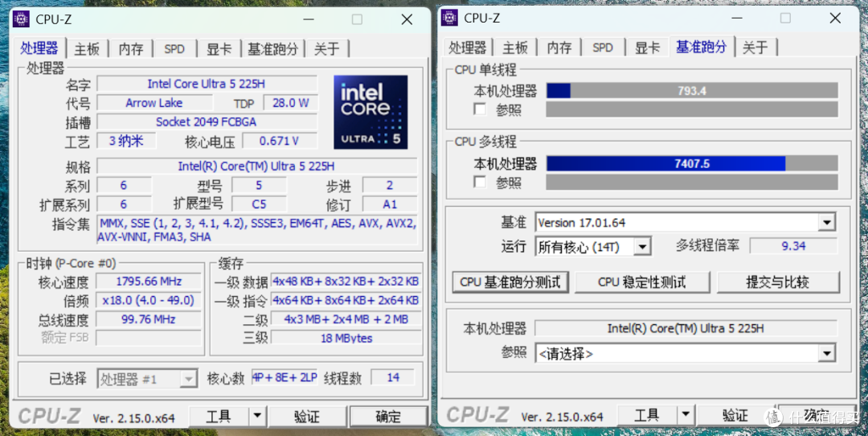The image size is (868, 436).
Task: Minimize the right CPU-Z window
Action: pyautogui.click(x=737, y=19)
